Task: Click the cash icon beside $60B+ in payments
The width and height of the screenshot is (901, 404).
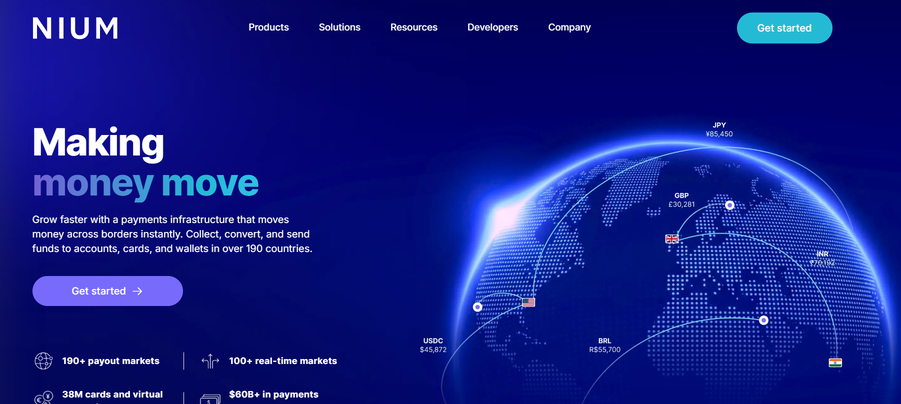Action: (x=210, y=398)
